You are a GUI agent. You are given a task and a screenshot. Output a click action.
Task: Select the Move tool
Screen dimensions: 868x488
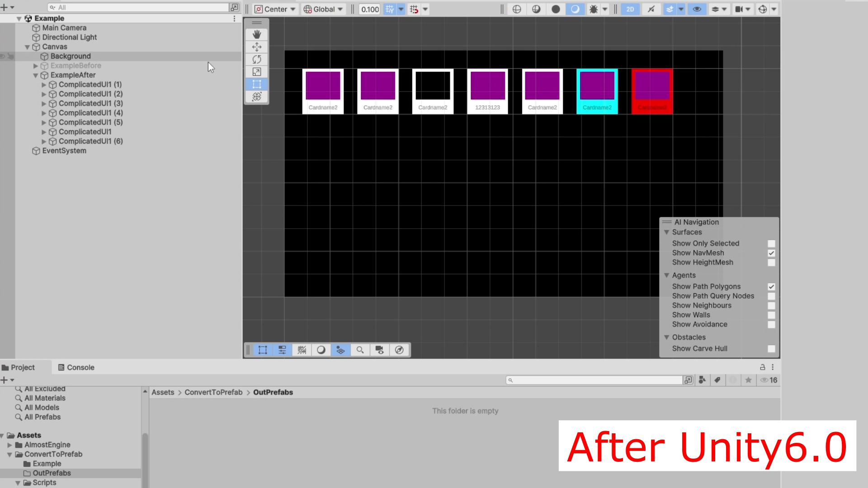[257, 47]
